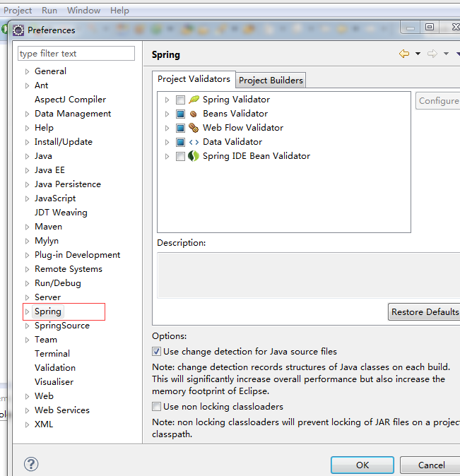The width and height of the screenshot is (460, 476).
Task: Click Restore Defaults button
Action: pos(425,311)
